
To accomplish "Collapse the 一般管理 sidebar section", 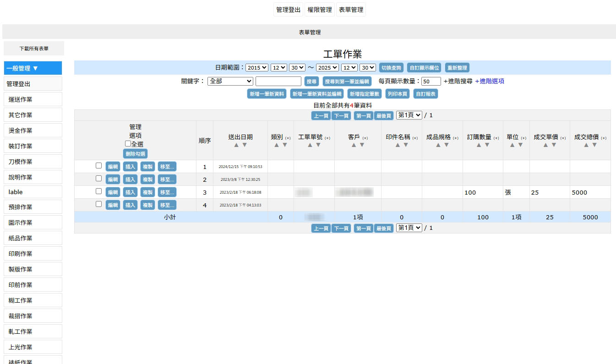I will tap(33, 68).
